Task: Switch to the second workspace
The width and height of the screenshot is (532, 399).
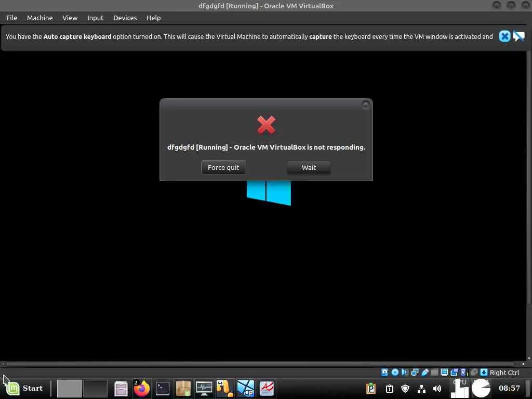Action: tap(95, 388)
